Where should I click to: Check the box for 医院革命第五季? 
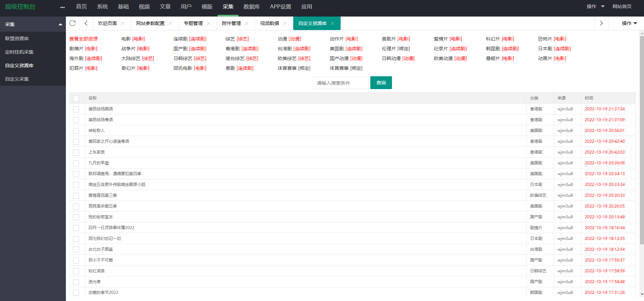tap(76, 206)
